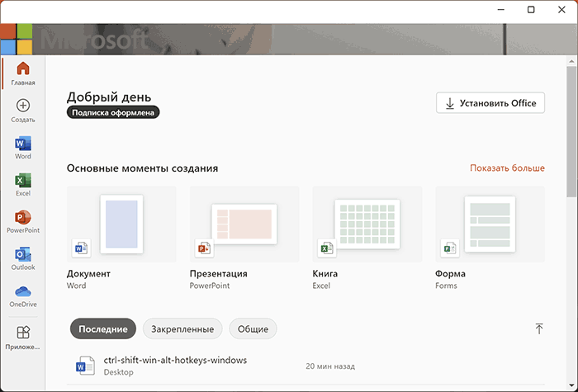Click the PowerPoint badge on the Презентация card
This screenshot has height=392, width=578.
pos(204,248)
